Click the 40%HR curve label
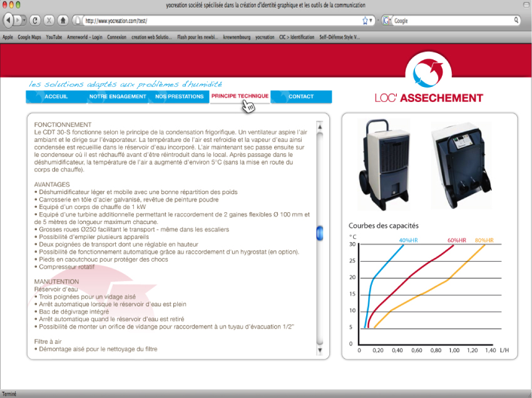 point(408,240)
